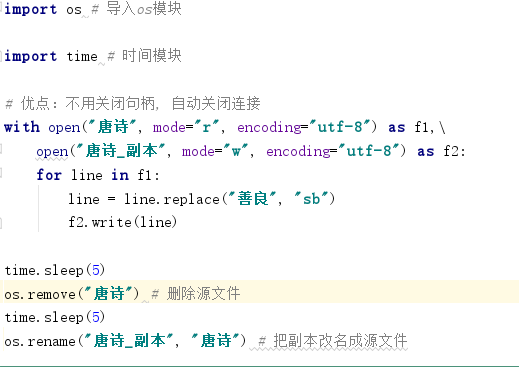Click "replace" in line.replace
This screenshot has height=370, width=519.
point(192,199)
